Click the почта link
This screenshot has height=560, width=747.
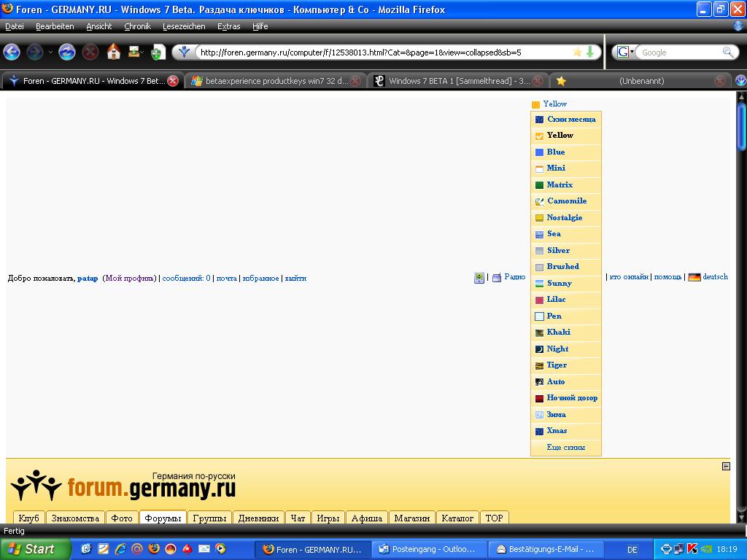pos(226,278)
